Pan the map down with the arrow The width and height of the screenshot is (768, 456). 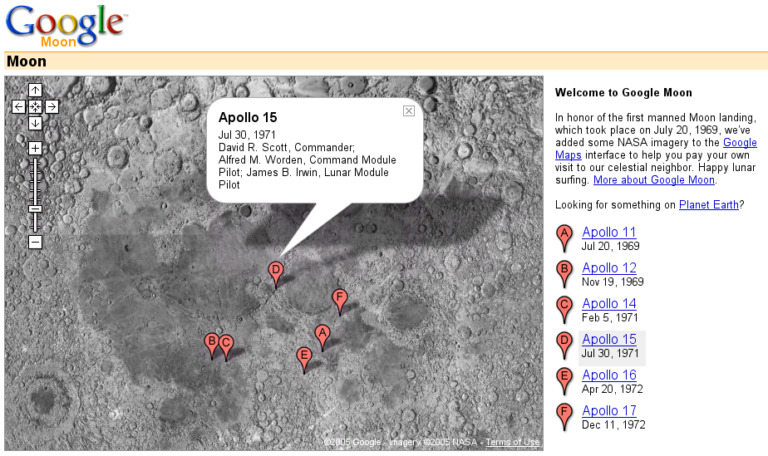[35, 123]
